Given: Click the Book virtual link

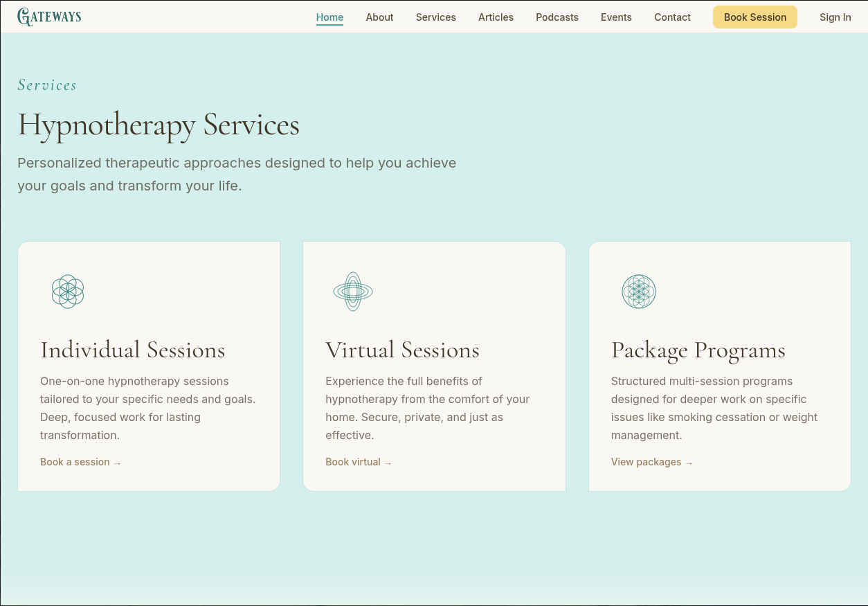Looking at the screenshot, I should pos(359,462).
